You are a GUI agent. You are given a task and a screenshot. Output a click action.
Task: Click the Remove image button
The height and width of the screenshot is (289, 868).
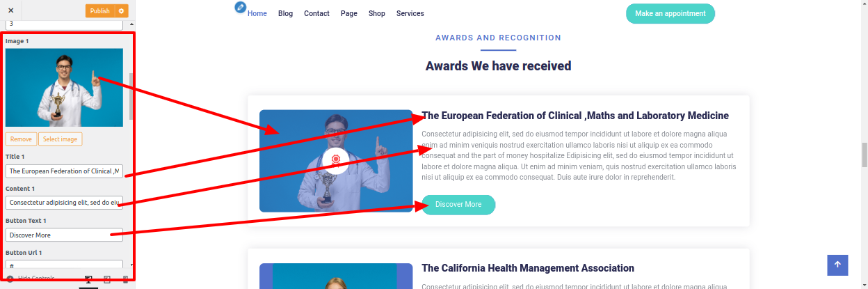tap(21, 139)
